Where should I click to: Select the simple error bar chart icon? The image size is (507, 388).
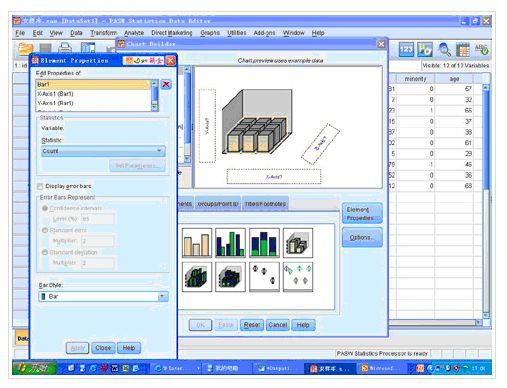pos(264,277)
